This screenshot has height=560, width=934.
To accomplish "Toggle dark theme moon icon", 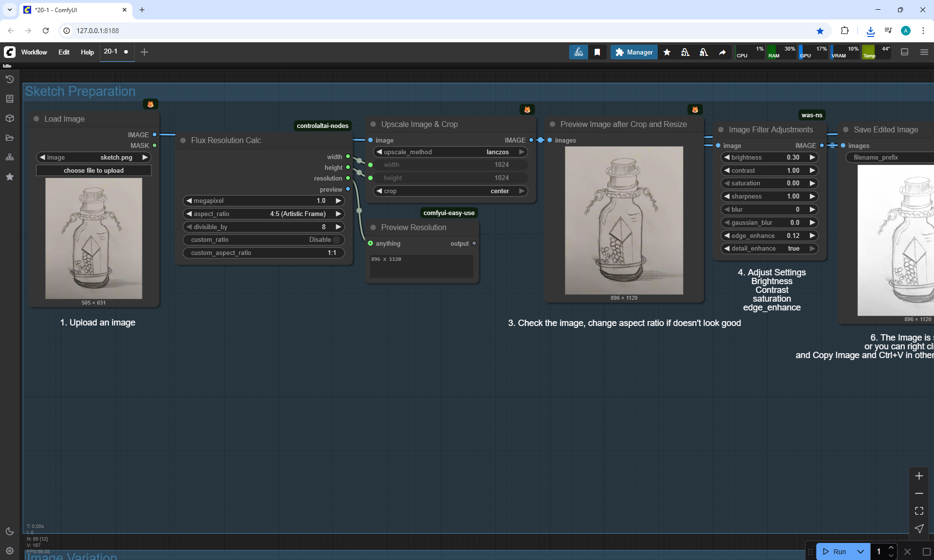I will point(9,531).
